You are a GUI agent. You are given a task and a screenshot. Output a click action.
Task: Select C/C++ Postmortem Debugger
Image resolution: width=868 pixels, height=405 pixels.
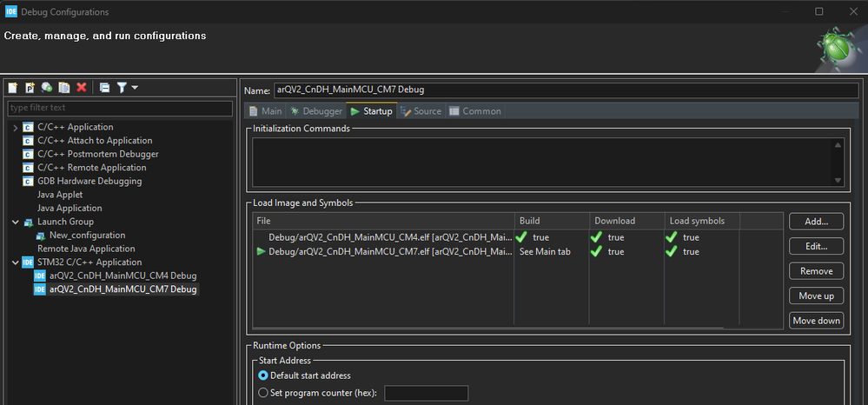pyautogui.click(x=98, y=154)
